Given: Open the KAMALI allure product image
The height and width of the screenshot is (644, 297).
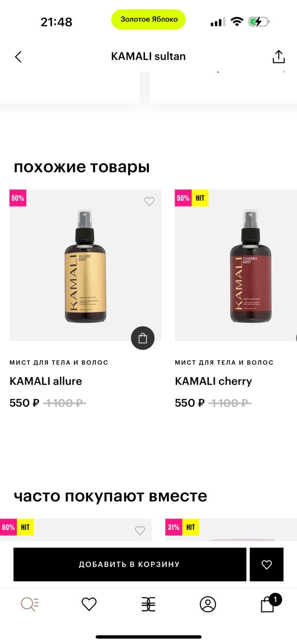Looking at the screenshot, I should [x=85, y=265].
